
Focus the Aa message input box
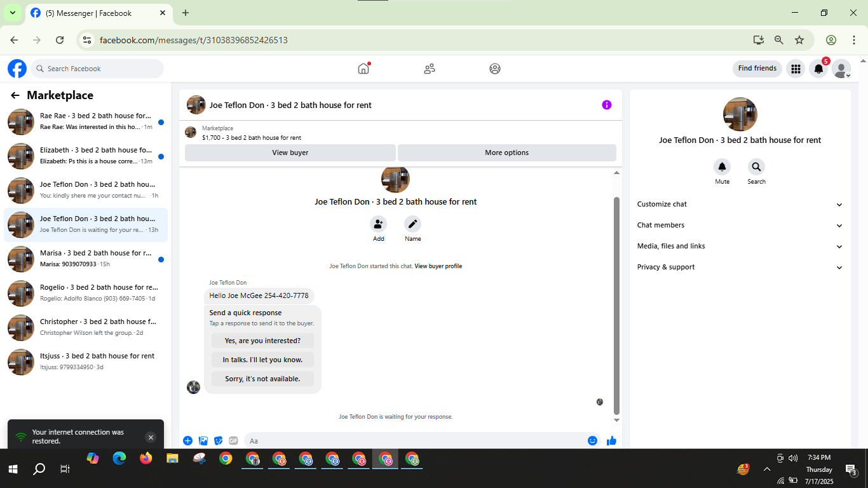[414, 441]
